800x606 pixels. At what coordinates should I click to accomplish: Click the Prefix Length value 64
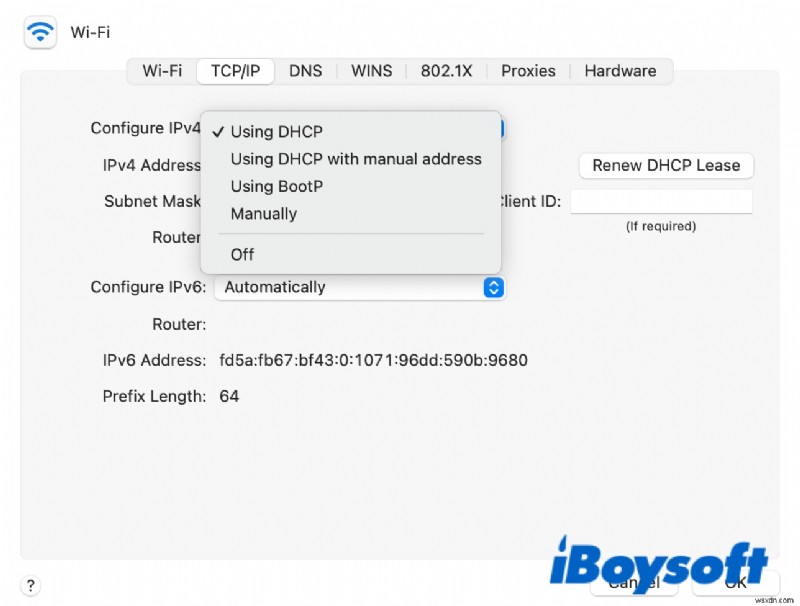click(x=229, y=396)
